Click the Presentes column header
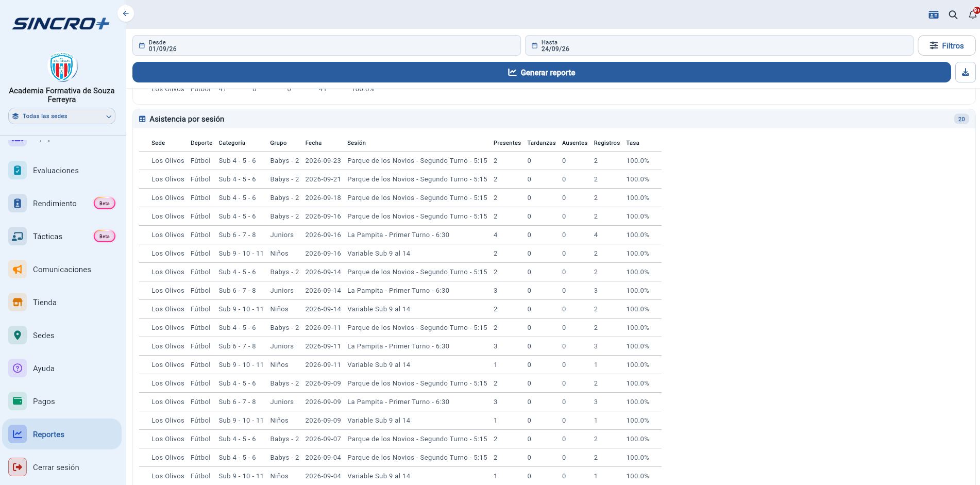980x485 pixels. (507, 143)
